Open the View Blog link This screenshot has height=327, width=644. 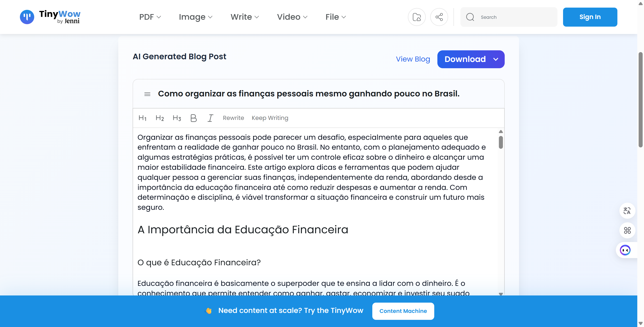point(413,59)
